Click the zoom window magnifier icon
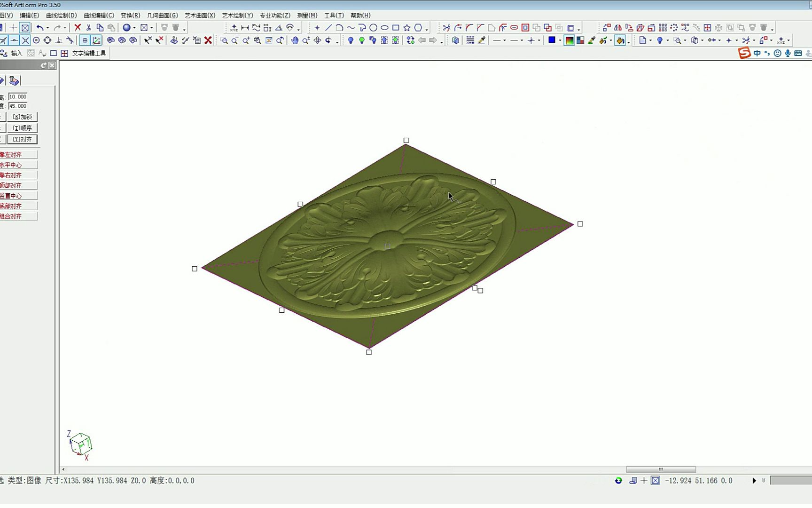Image resolution: width=812 pixels, height=508 pixels. (224, 40)
